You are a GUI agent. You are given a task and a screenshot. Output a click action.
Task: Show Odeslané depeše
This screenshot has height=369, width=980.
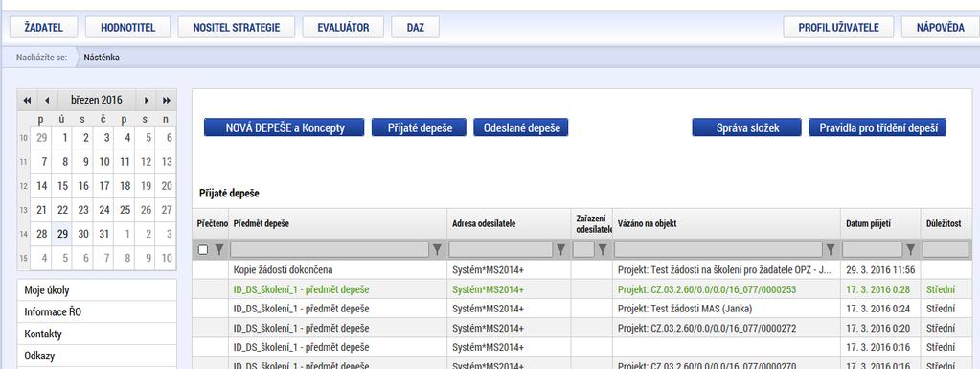pos(521,127)
